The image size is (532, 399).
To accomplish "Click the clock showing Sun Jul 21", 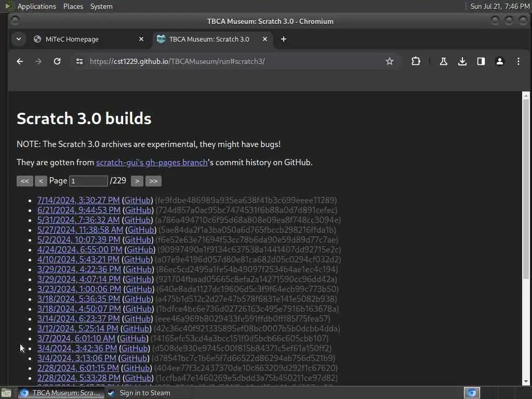I will click(x=500, y=6).
